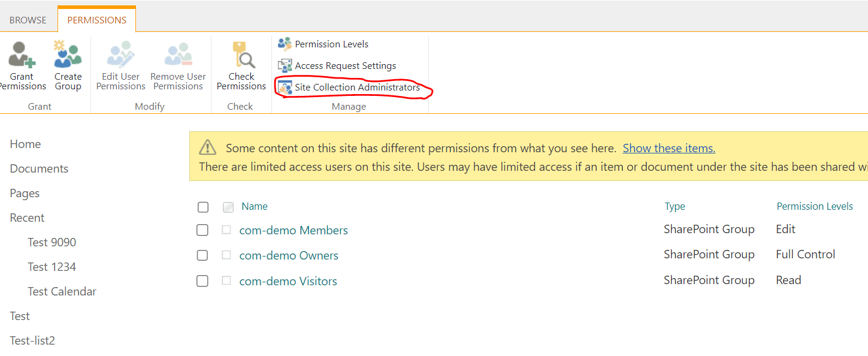Screen dimensions: 868x356
Task: Click SharePoint Group type in Members row
Action: (709, 229)
